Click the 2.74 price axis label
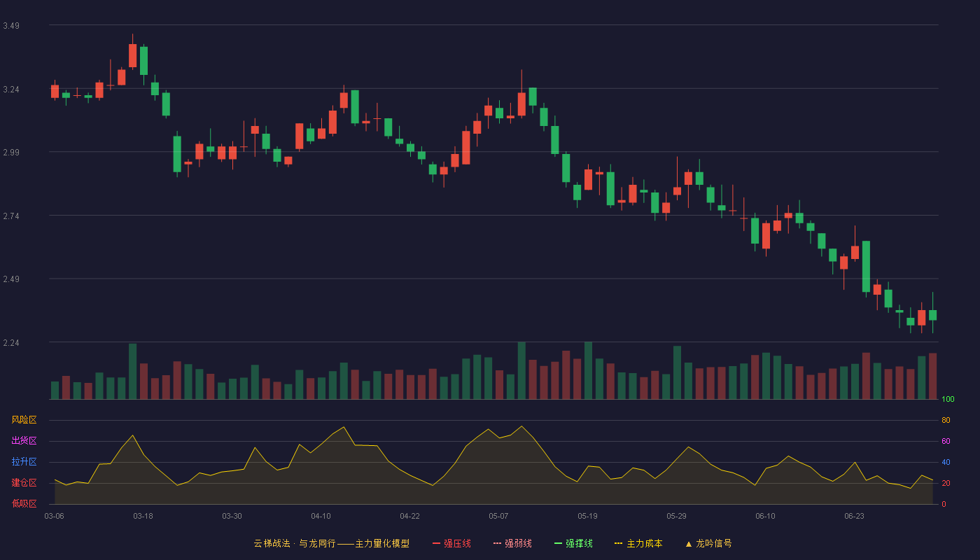 pos(11,216)
